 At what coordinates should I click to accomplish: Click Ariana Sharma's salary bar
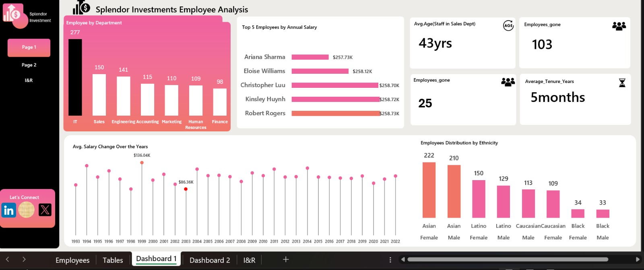tap(310, 57)
